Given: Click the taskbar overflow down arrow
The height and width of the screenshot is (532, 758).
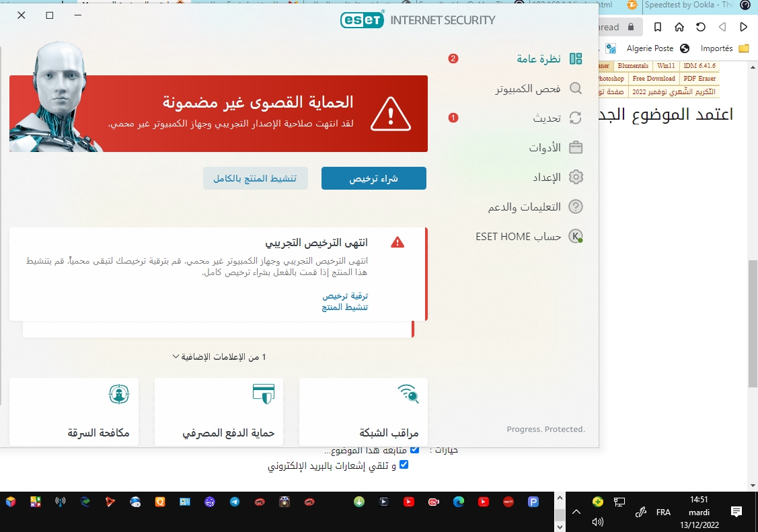Looking at the screenshot, I should [560, 527].
